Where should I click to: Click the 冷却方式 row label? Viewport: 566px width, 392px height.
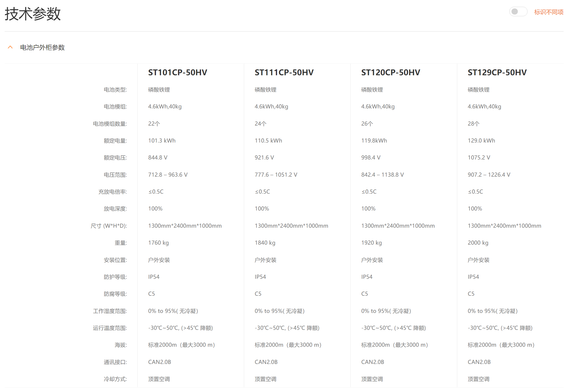(x=115, y=379)
